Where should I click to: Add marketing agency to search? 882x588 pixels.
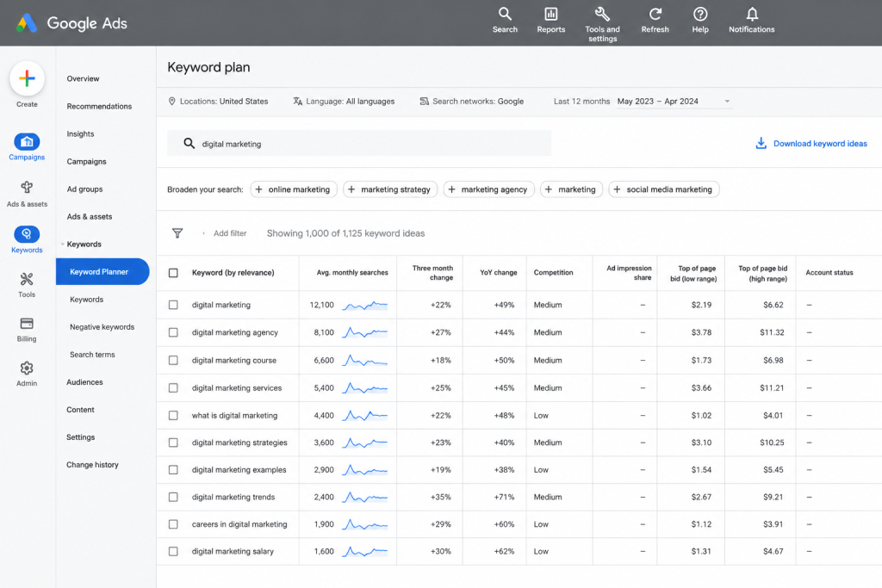(488, 189)
